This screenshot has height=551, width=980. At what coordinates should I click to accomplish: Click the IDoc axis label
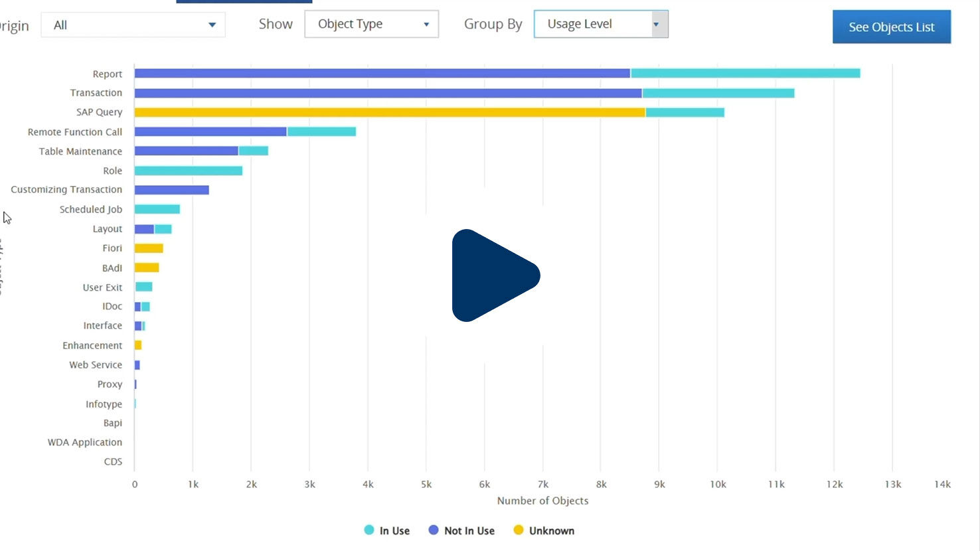pos(112,306)
